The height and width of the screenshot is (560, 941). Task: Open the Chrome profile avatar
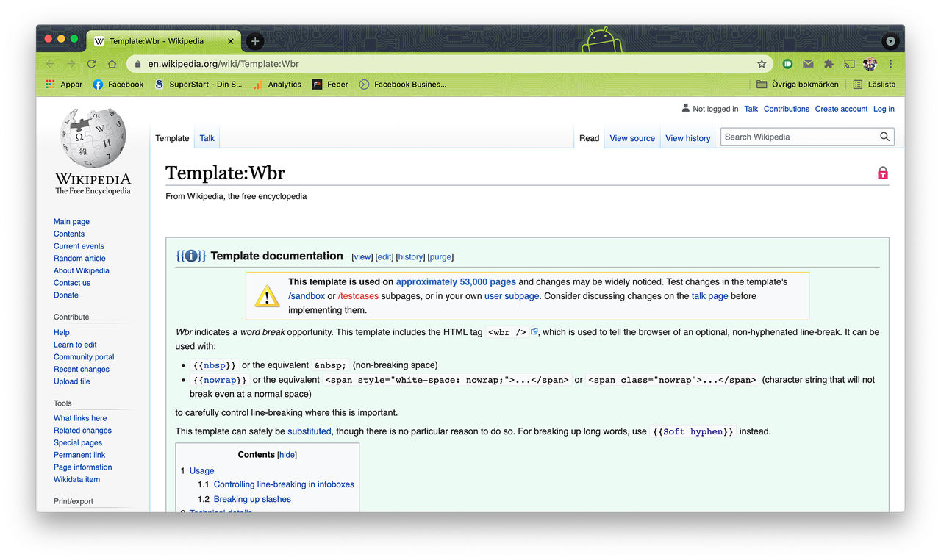(x=870, y=64)
